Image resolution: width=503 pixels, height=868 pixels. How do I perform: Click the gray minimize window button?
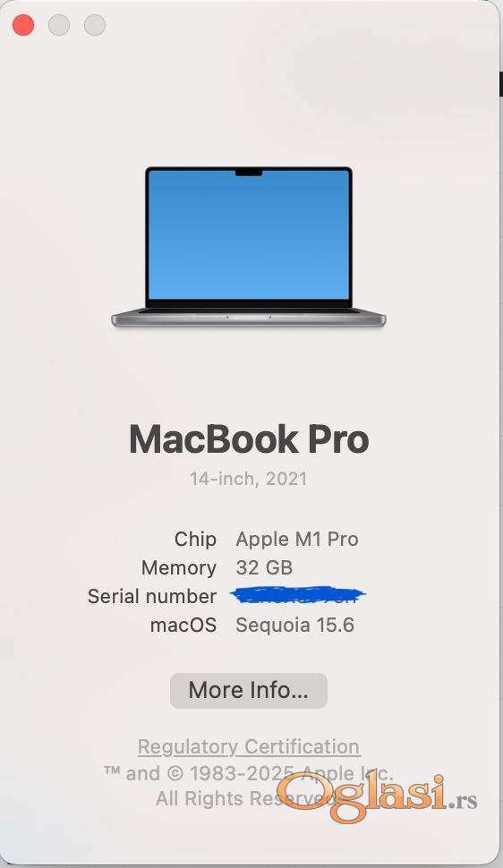[59, 25]
